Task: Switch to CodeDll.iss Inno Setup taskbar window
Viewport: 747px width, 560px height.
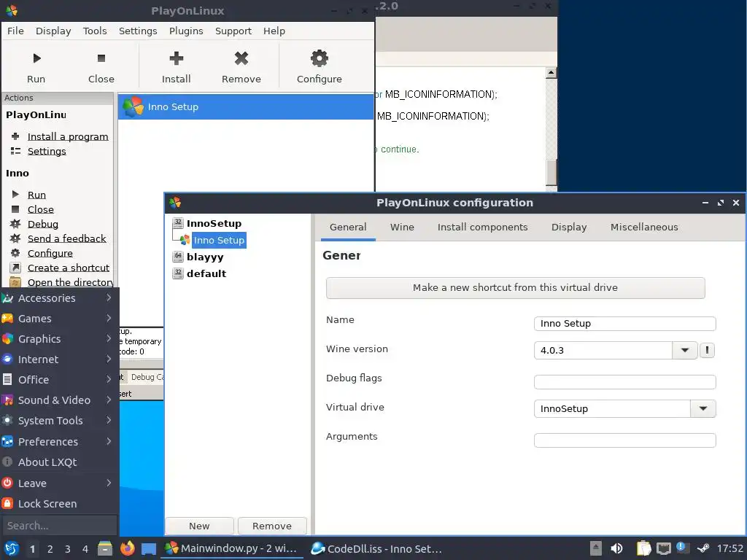Action: 376,548
